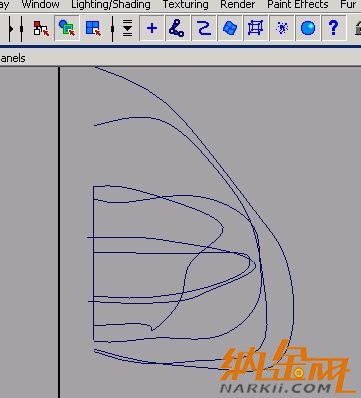The width and height of the screenshot is (361, 398).
Task: Toggle the Handles selection mask plus icon
Action: pyautogui.click(x=152, y=28)
